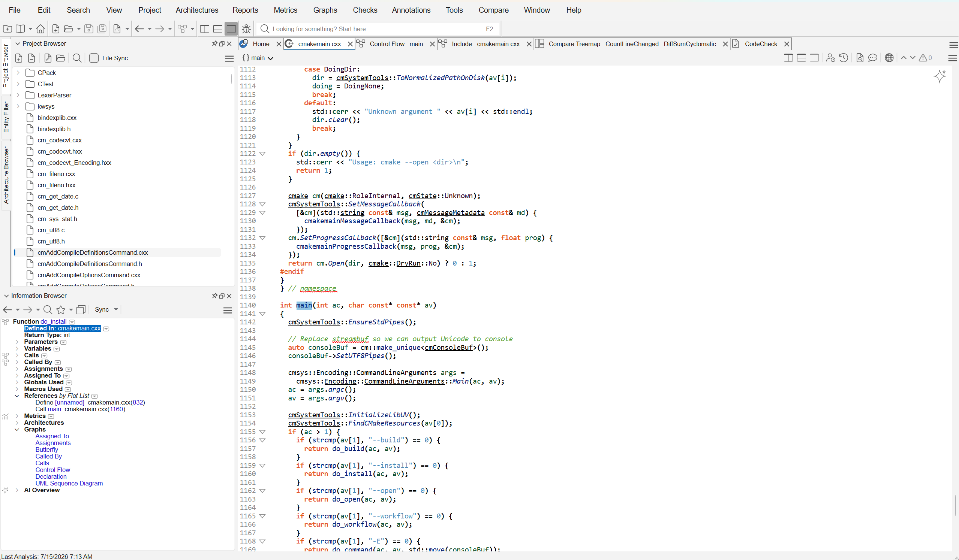Open the UML Sequence Diagram link

pyautogui.click(x=69, y=484)
